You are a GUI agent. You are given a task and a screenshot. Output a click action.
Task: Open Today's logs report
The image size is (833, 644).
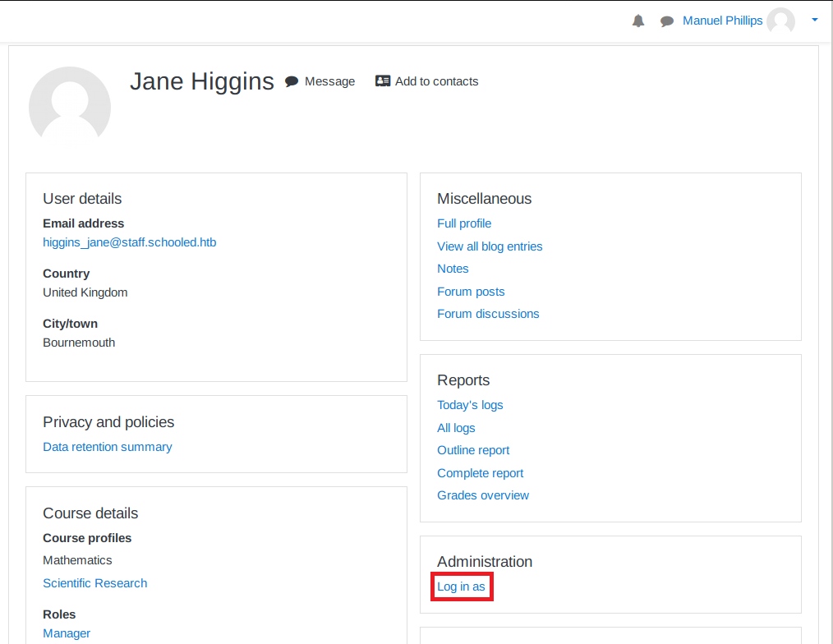(x=470, y=405)
